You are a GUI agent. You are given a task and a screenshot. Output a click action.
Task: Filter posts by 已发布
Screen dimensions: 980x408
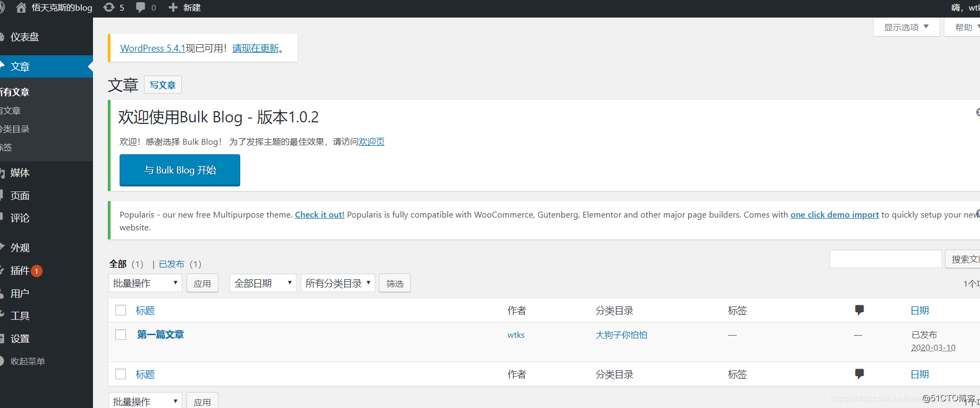click(x=172, y=264)
